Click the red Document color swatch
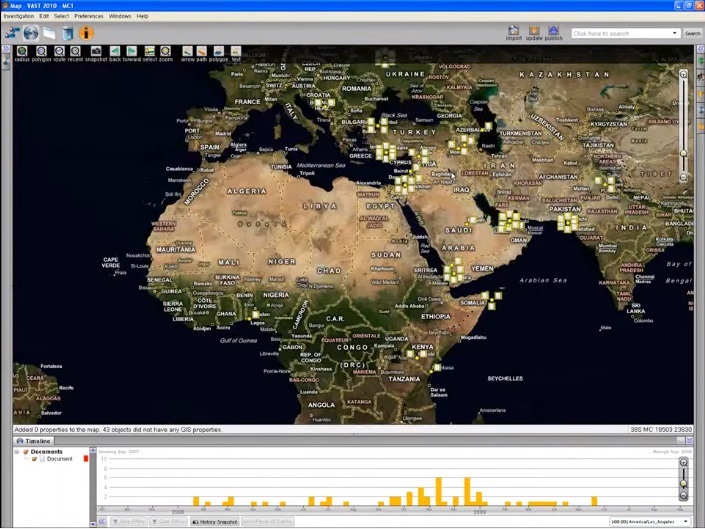The width and height of the screenshot is (705, 529). (x=85, y=458)
